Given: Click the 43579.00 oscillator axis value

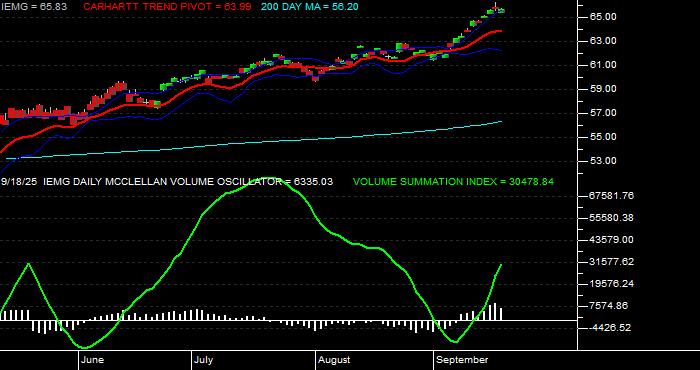Looking at the screenshot, I should click(x=612, y=240).
